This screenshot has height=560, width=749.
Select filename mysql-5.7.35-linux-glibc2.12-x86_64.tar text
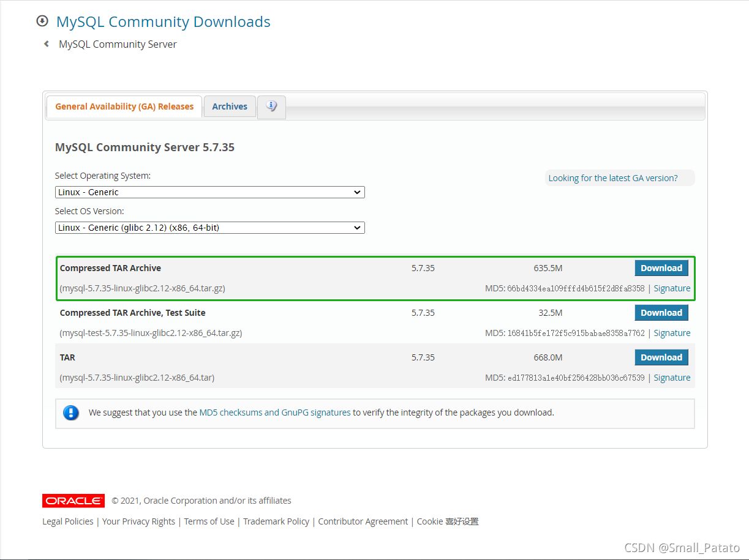137,378
